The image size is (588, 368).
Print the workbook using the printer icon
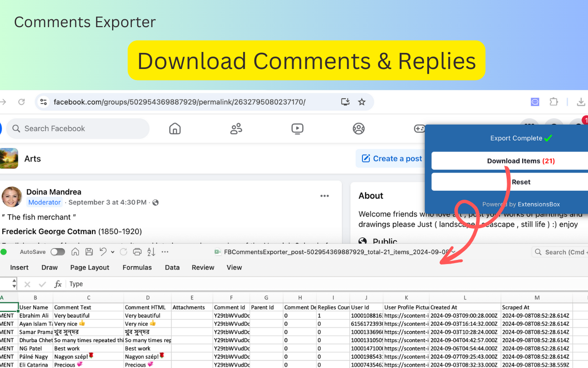tap(137, 252)
